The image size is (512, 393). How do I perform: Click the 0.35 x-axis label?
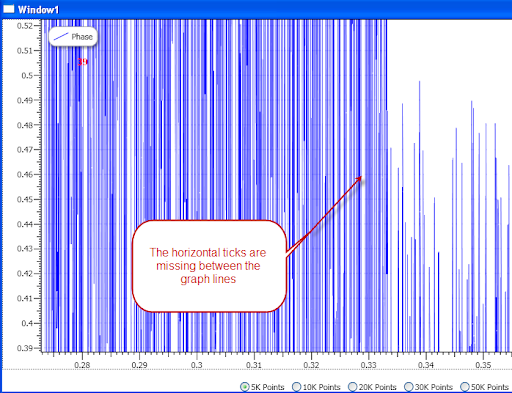coord(483,365)
